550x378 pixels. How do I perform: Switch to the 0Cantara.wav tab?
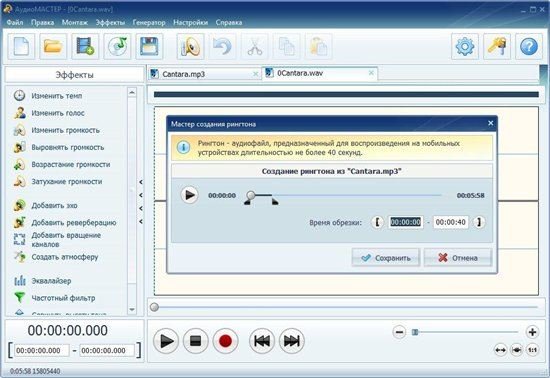click(x=320, y=73)
